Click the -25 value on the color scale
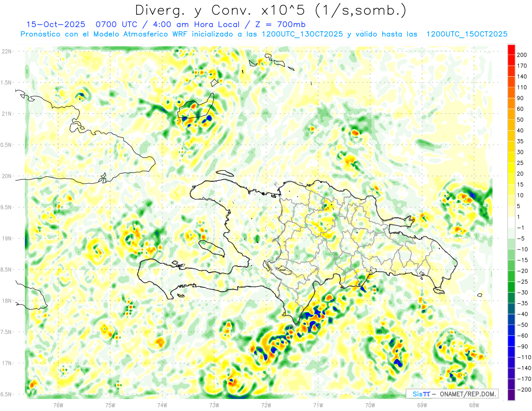532x411 pixels. click(522, 282)
